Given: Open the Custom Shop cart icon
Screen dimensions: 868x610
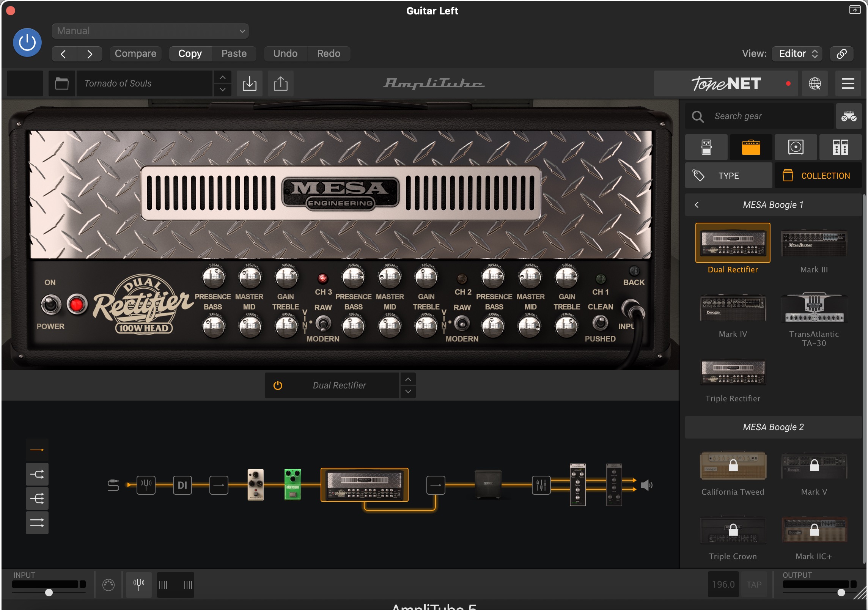Looking at the screenshot, I should (x=849, y=116).
